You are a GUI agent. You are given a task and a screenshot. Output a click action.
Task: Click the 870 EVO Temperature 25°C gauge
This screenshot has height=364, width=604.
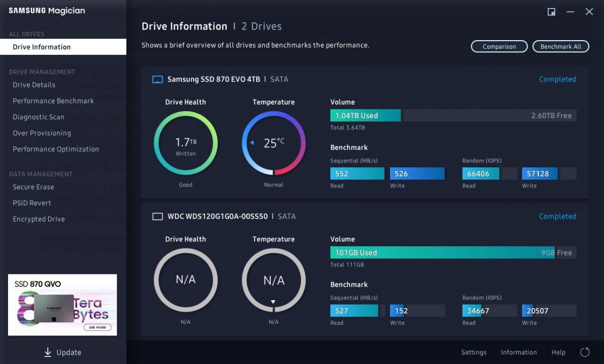274,143
